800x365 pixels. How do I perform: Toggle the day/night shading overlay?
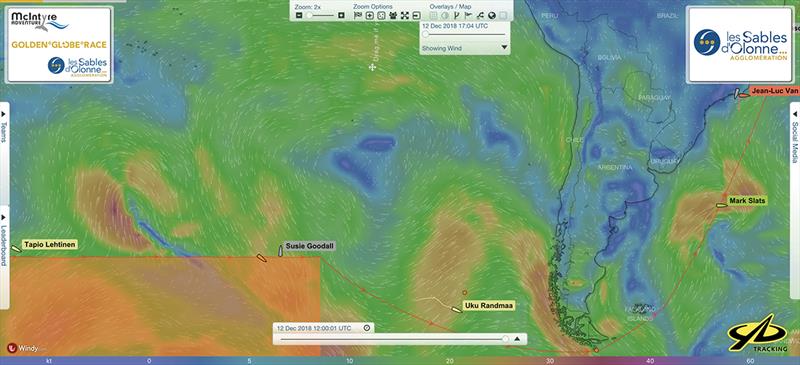[445, 16]
